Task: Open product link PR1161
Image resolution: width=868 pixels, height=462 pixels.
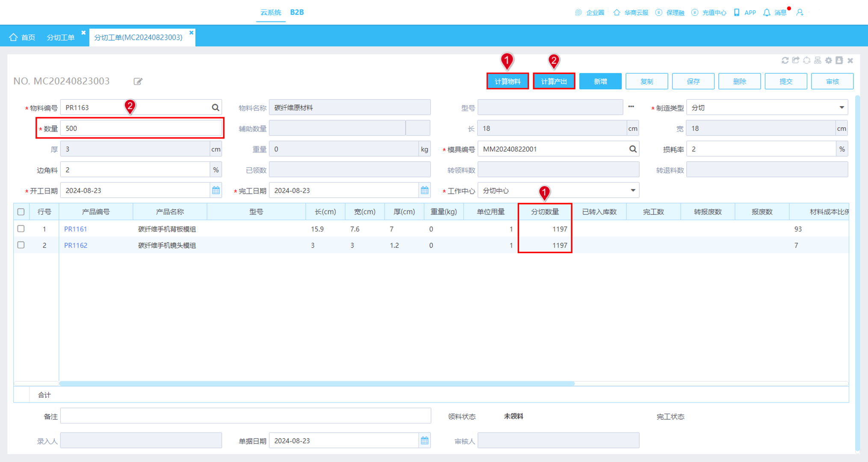Action: click(76, 229)
